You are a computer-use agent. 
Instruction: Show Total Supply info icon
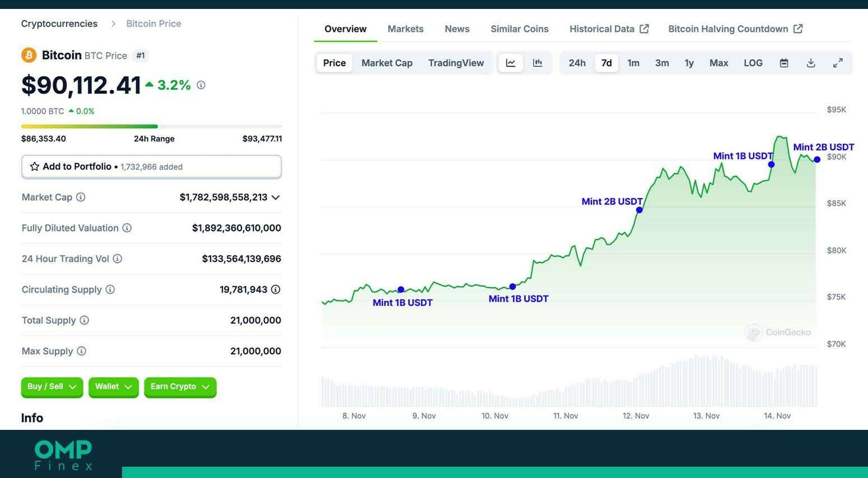tap(84, 320)
